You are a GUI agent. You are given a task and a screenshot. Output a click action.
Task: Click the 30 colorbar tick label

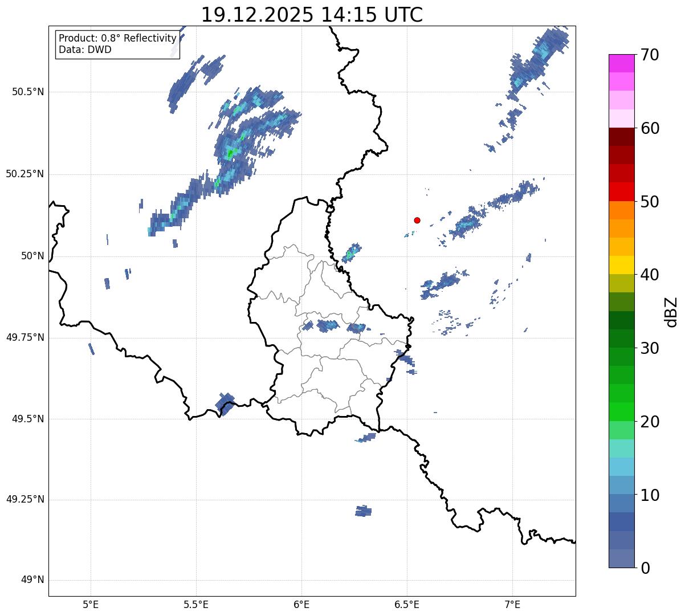click(650, 348)
